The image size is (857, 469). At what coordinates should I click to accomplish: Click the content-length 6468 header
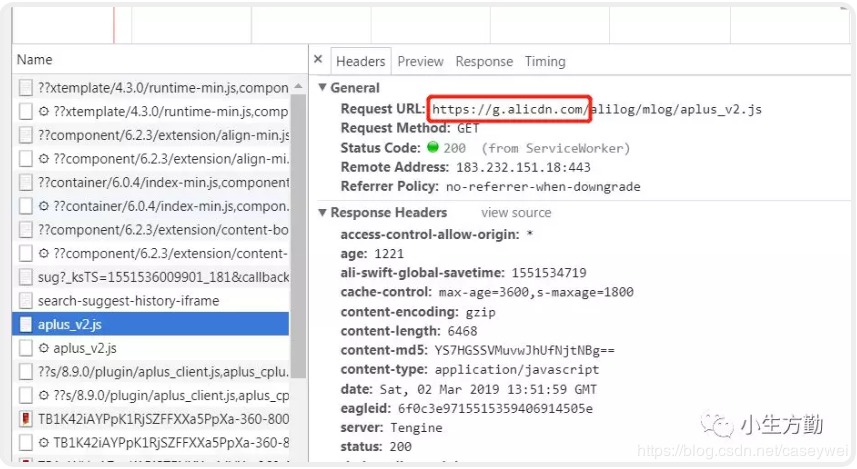pyautogui.click(x=408, y=331)
